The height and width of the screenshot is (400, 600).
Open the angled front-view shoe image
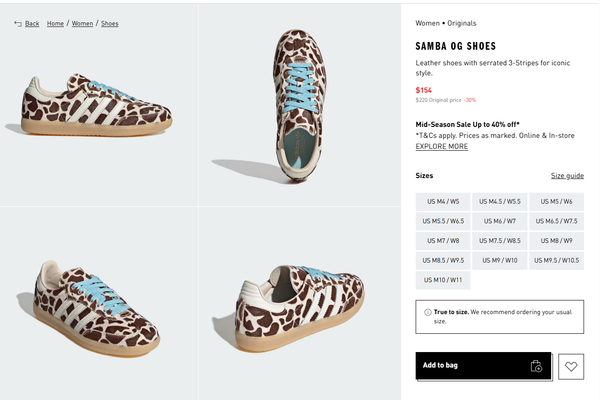[x=99, y=304]
